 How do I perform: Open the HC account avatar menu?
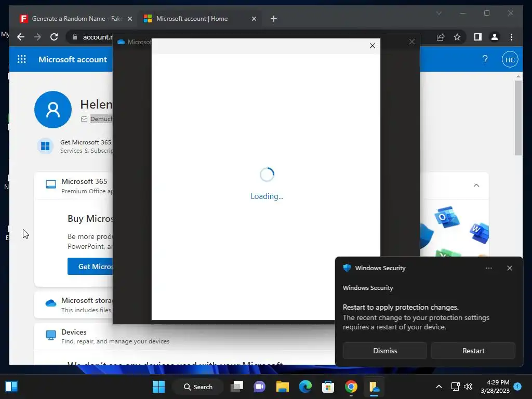tap(510, 60)
